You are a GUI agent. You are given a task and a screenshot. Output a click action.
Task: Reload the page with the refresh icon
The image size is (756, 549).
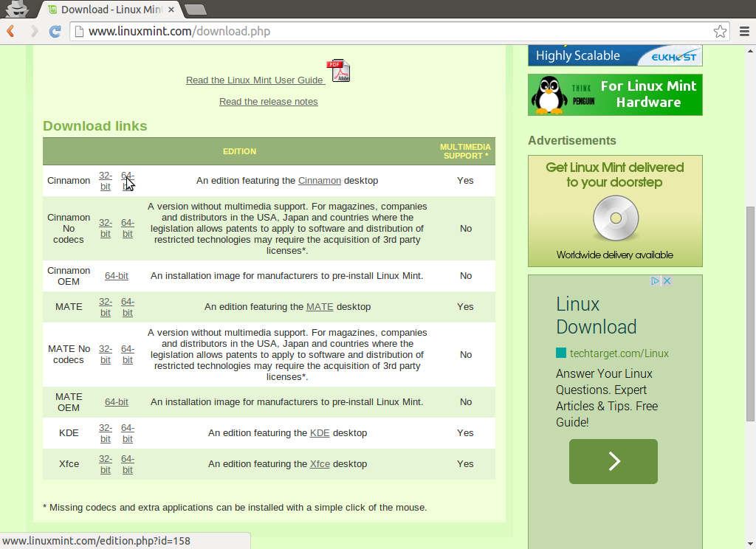[55, 31]
